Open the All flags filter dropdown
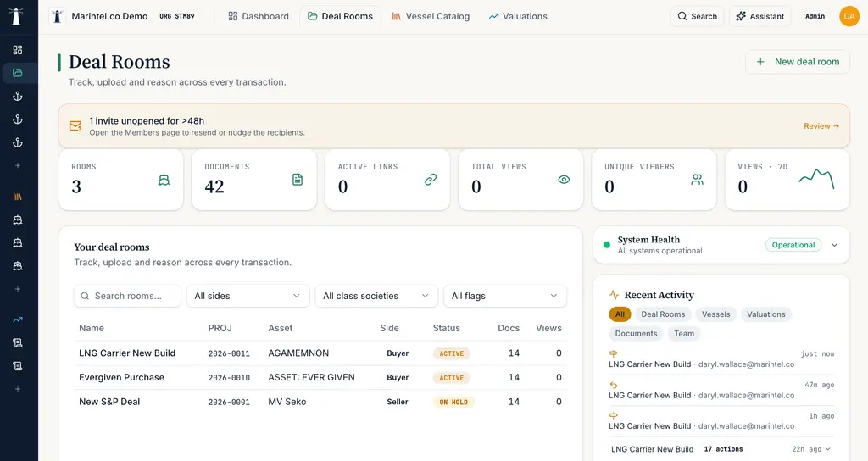Image resolution: width=868 pixels, height=461 pixels. (x=505, y=296)
